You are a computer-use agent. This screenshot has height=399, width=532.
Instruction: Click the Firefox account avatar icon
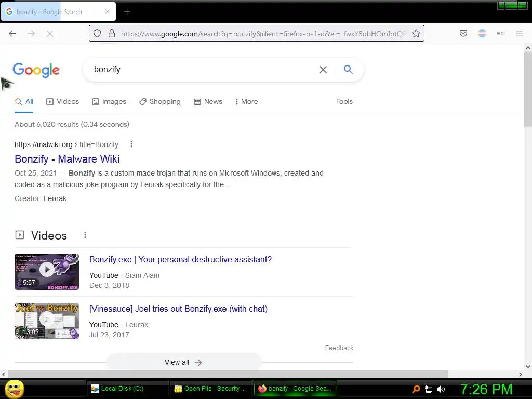pos(482,33)
